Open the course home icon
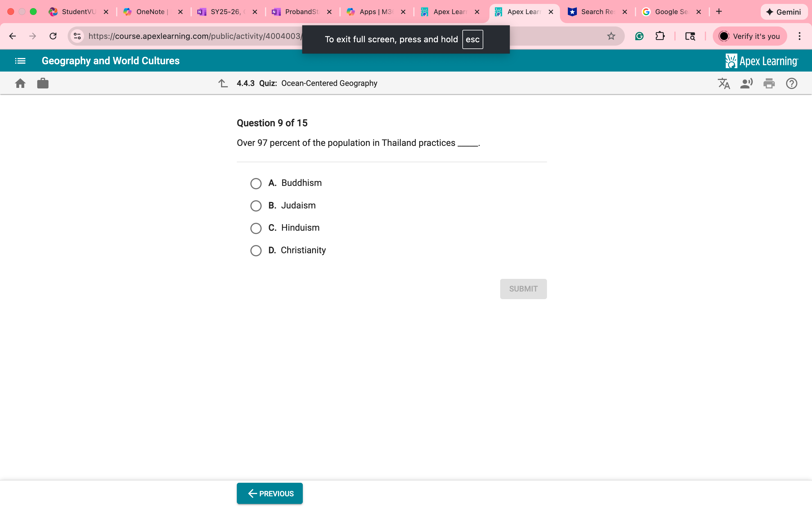 point(20,83)
